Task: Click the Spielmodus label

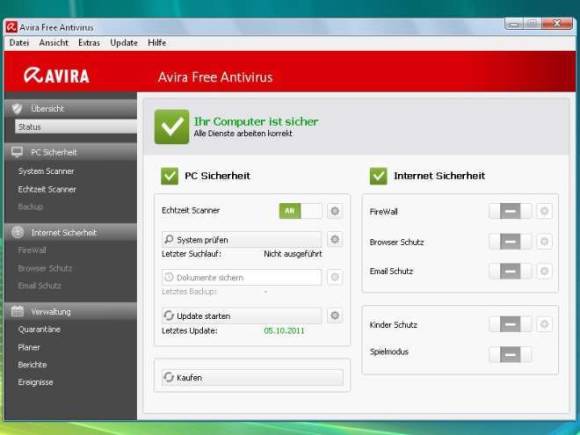Action: coord(389,352)
